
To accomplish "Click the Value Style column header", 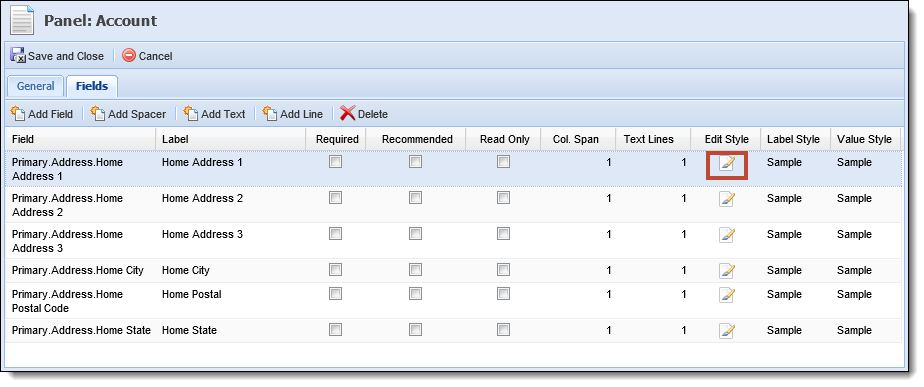I will click(865, 139).
